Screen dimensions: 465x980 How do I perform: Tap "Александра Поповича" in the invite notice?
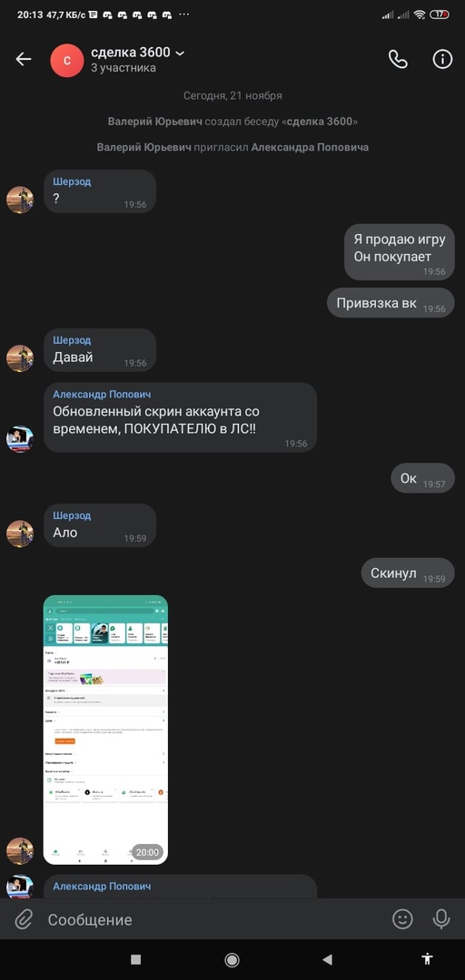[310, 148]
